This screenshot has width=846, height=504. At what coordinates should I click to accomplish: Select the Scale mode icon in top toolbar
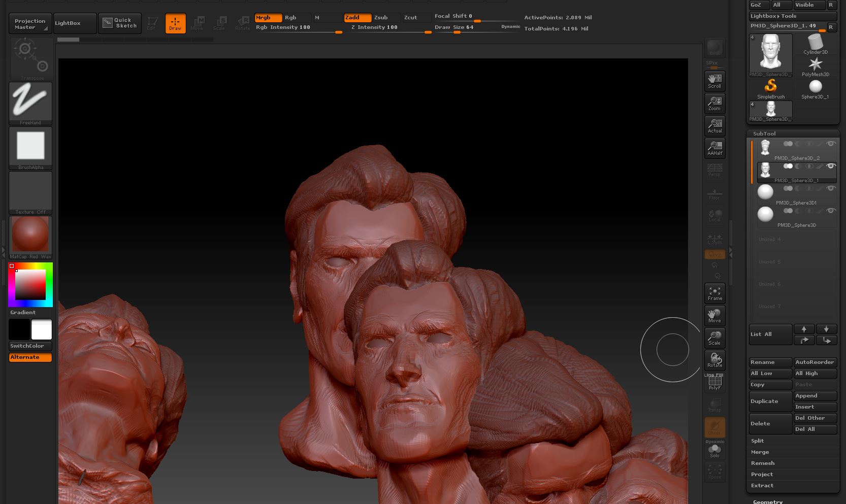pos(219,23)
